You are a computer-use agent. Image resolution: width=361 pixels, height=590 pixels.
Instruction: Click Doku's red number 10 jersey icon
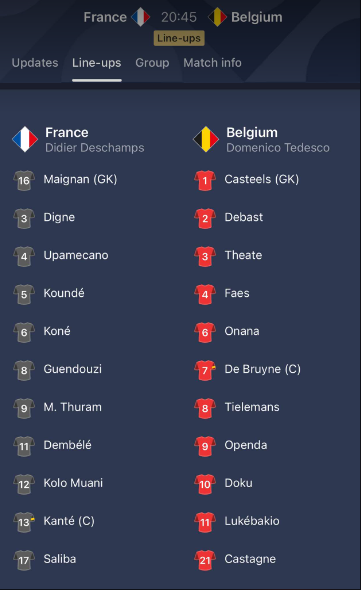205,484
